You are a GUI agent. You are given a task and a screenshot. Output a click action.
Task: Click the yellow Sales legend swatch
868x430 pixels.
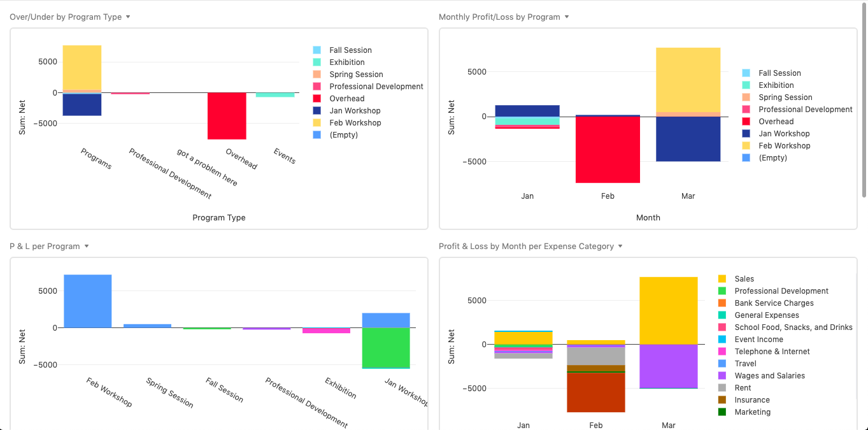722,279
